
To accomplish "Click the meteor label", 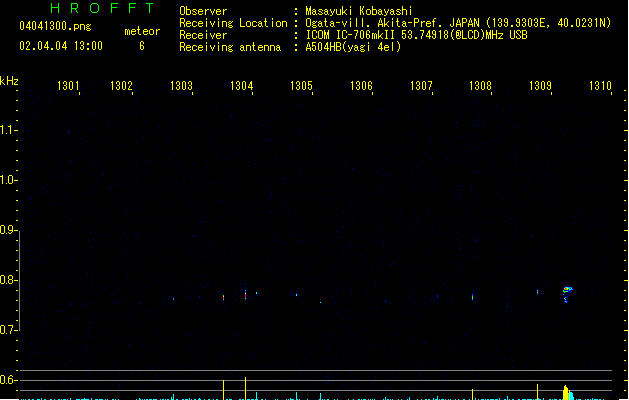I will [x=142, y=31].
